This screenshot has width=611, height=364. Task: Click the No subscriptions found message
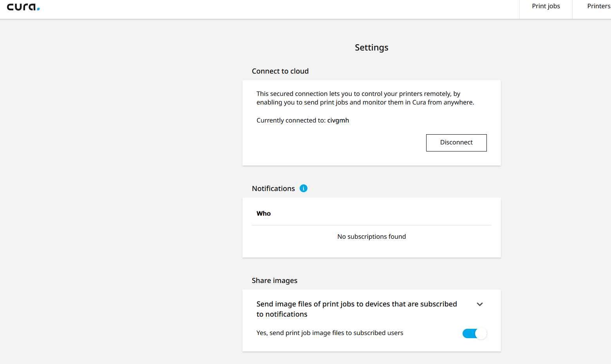(371, 237)
